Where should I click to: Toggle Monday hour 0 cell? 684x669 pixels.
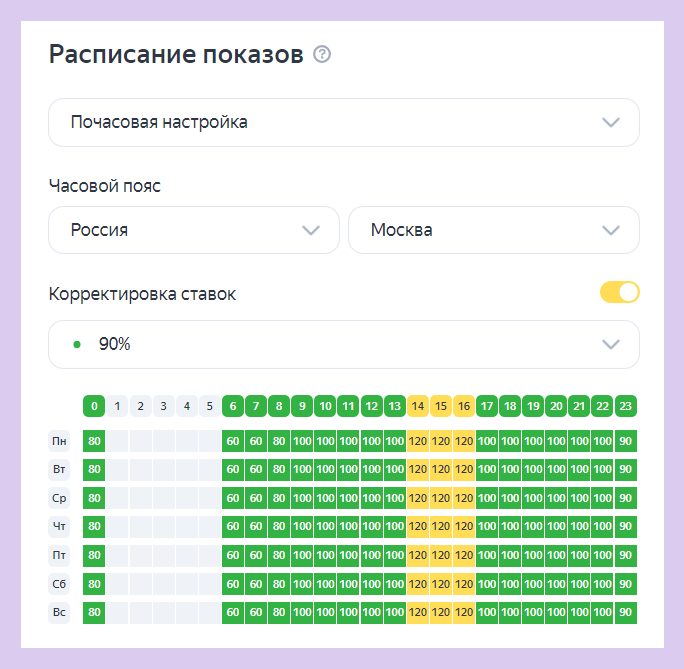[94, 441]
